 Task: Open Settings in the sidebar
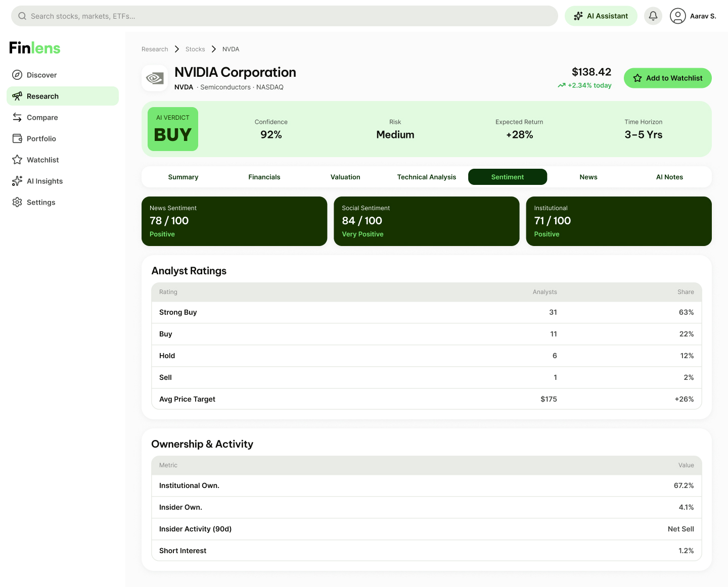point(63,202)
